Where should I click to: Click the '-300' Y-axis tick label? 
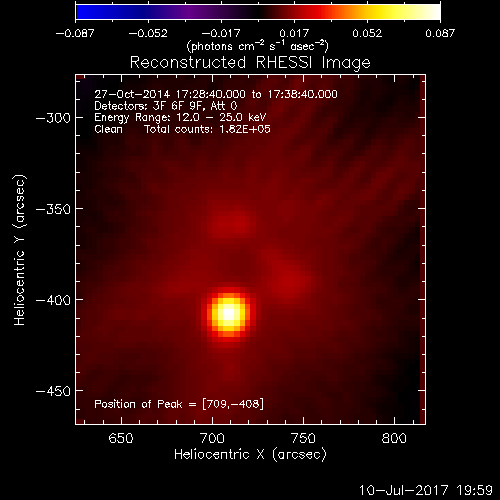click(x=53, y=118)
